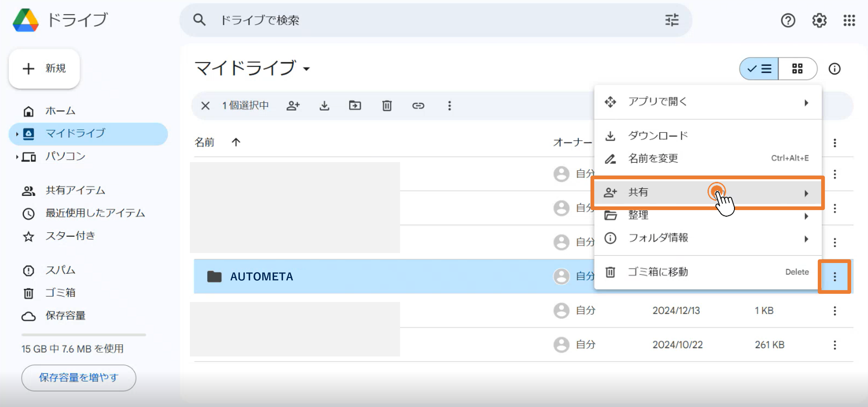Reverse sort with the name arrow
The height and width of the screenshot is (407, 868).
coord(236,142)
